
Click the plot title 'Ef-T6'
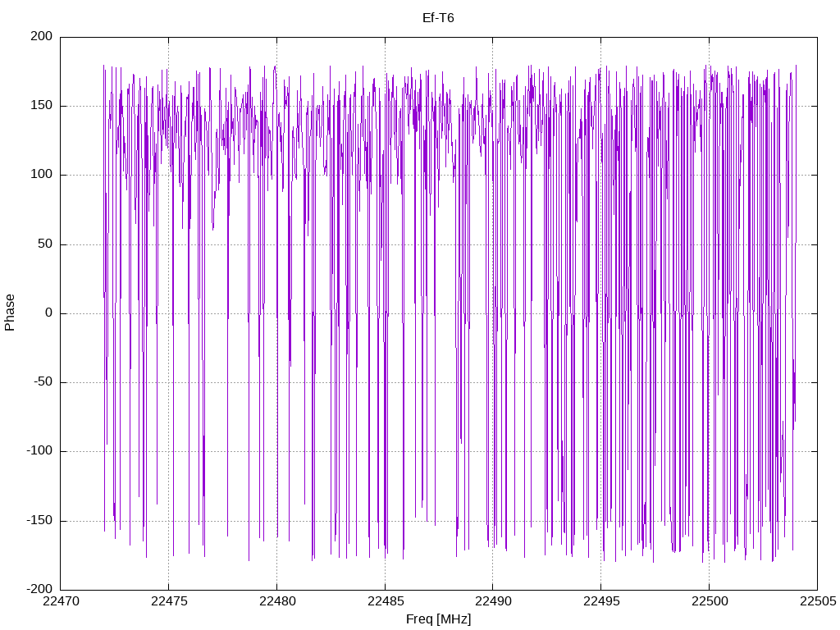438,18
